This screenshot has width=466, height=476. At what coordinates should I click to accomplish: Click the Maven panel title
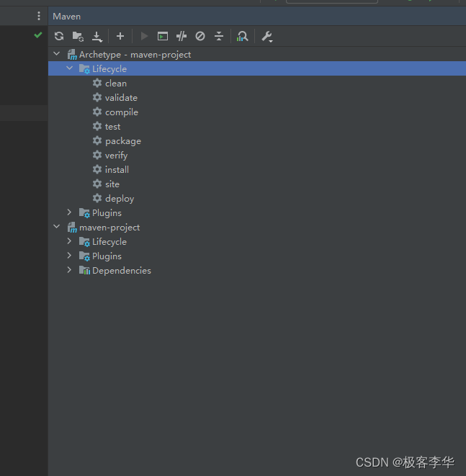click(x=67, y=17)
